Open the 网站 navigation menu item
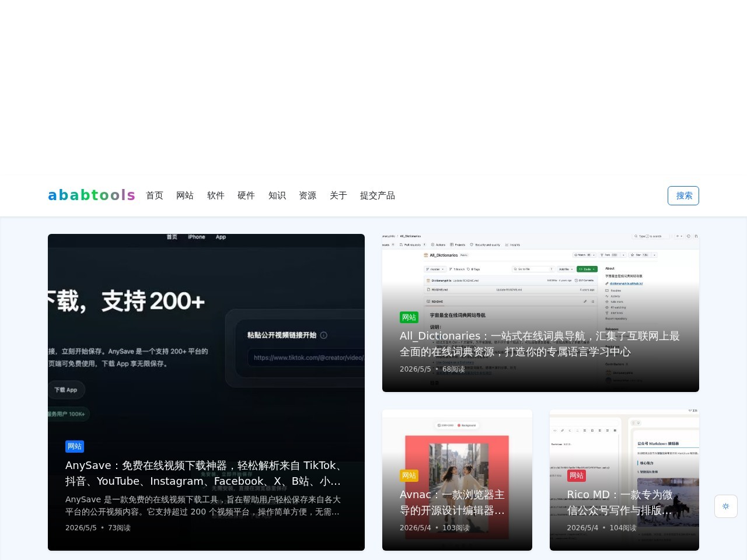 click(x=185, y=195)
